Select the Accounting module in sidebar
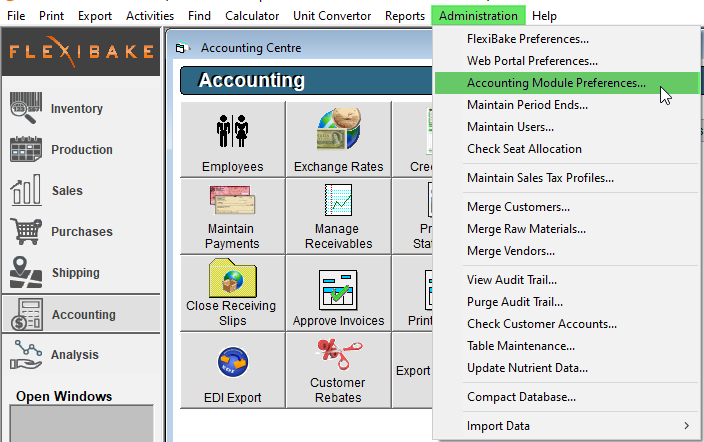This screenshot has height=442, width=704. coord(81,314)
